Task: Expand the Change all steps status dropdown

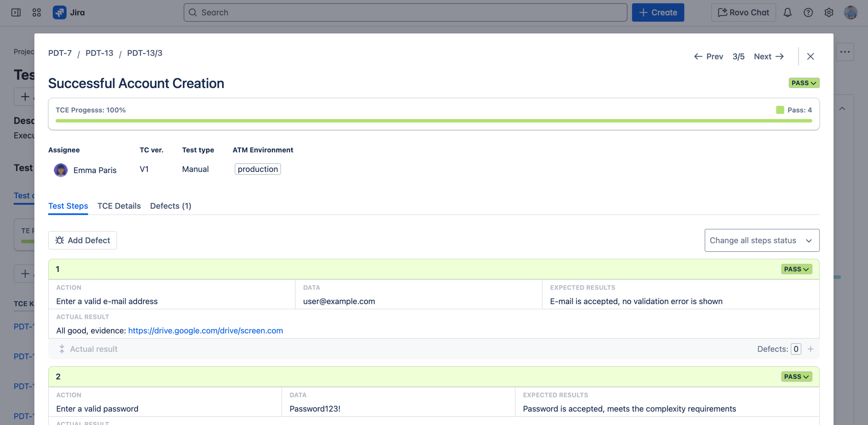Action: coord(761,240)
